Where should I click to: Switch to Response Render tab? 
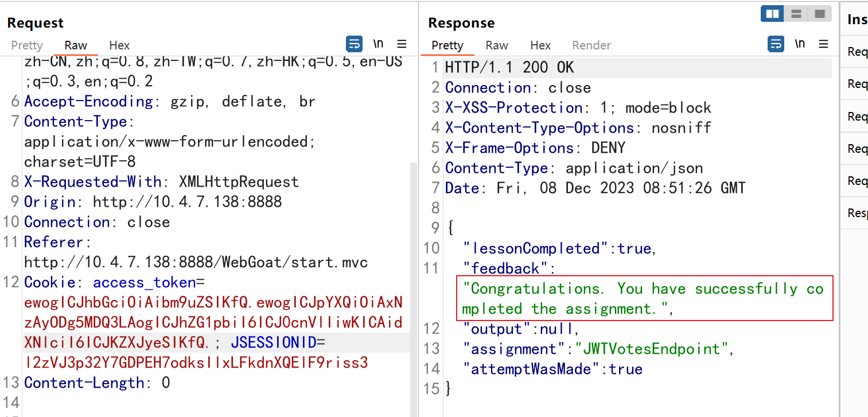click(591, 45)
